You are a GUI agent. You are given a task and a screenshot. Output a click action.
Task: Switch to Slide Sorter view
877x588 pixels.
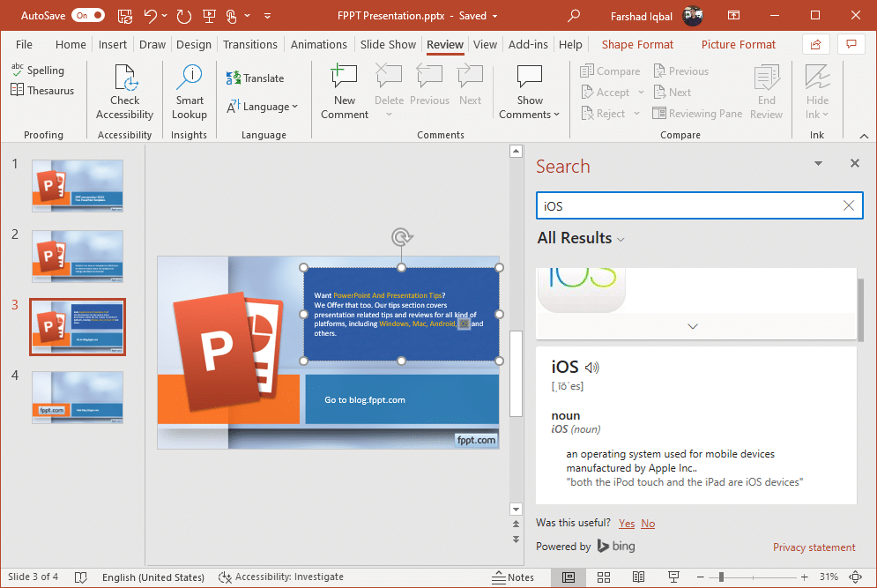tap(604, 577)
